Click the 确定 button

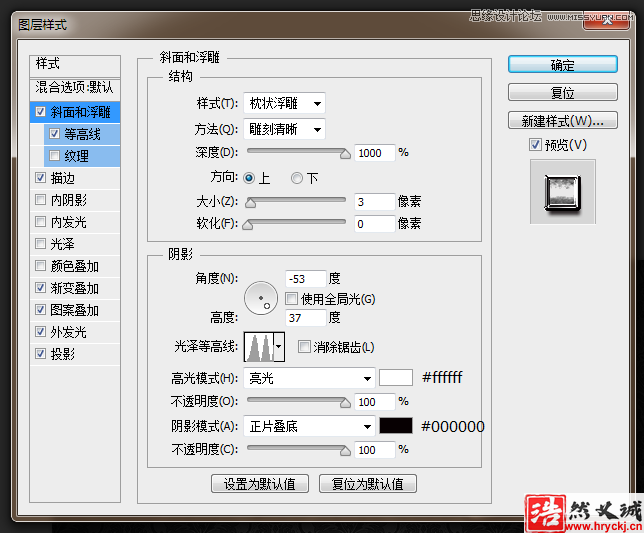[x=563, y=65]
